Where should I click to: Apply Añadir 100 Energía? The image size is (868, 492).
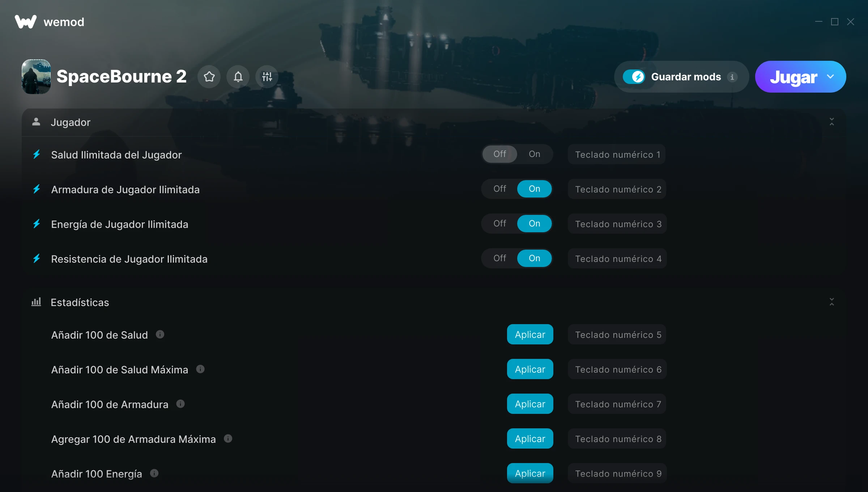pos(530,473)
